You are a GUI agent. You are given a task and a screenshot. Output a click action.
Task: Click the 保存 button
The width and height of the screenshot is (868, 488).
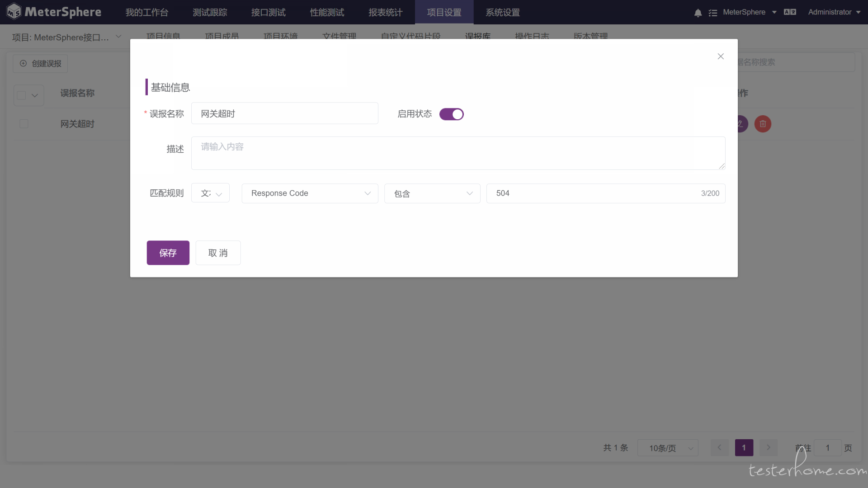(168, 253)
